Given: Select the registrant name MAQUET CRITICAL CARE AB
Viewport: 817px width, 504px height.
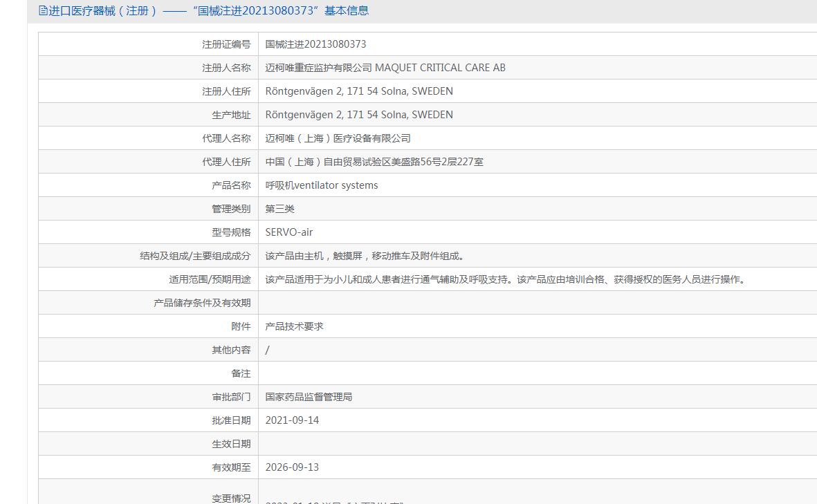Looking at the screenshot, I should coord(385,68).
